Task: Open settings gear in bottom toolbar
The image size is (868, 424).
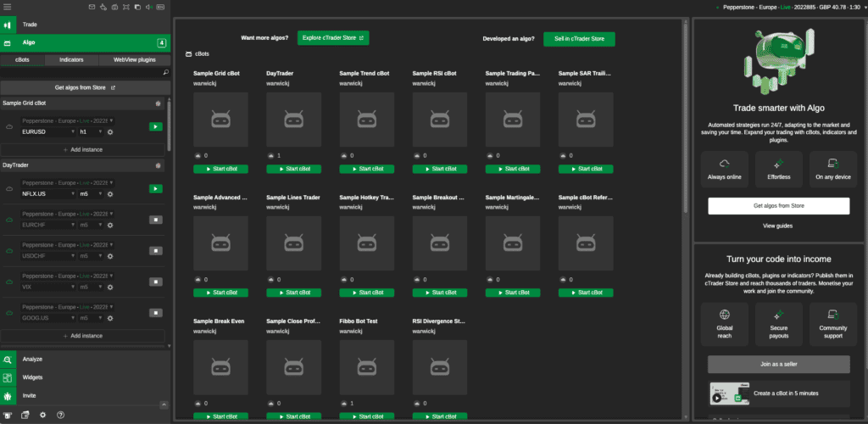Action: [x=42, y=415]
